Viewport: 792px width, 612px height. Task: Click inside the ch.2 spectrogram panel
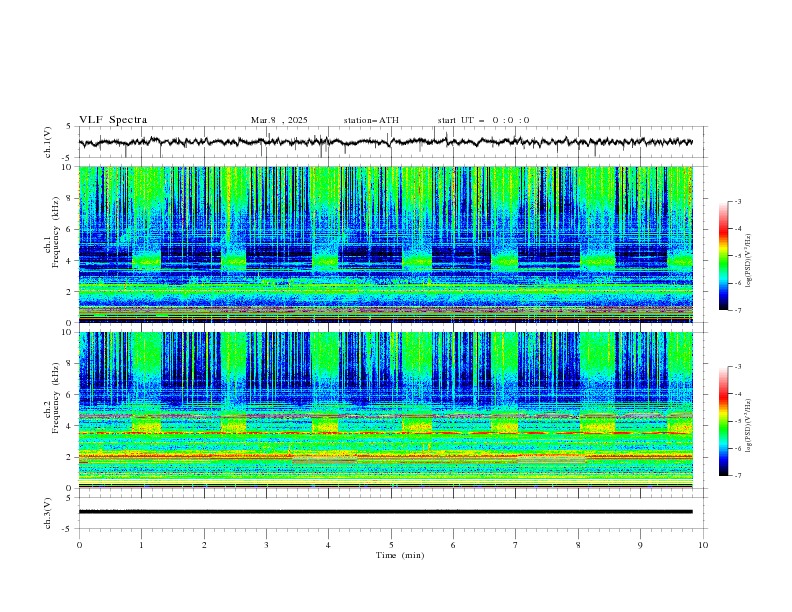coord(386,410)
